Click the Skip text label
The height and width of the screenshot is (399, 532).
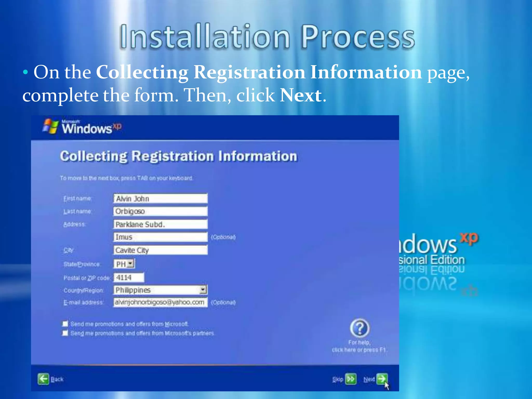coord(338,380)
